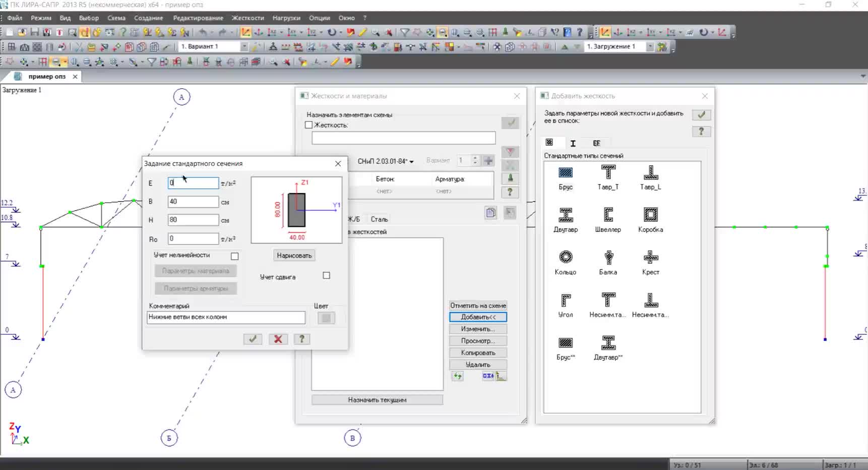Switch to the Ж/Б tab

coord(354,219)
